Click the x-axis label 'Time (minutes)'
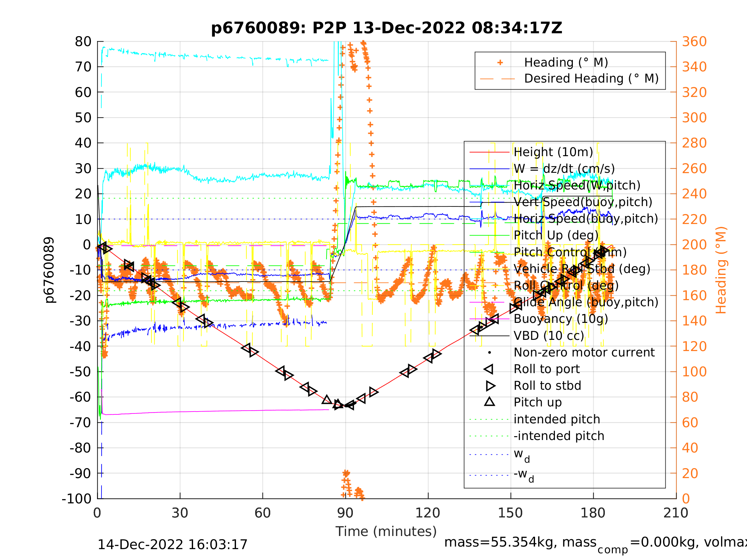Image resolution: width=747 pixels, height=560 pixels. pos(386,532)
